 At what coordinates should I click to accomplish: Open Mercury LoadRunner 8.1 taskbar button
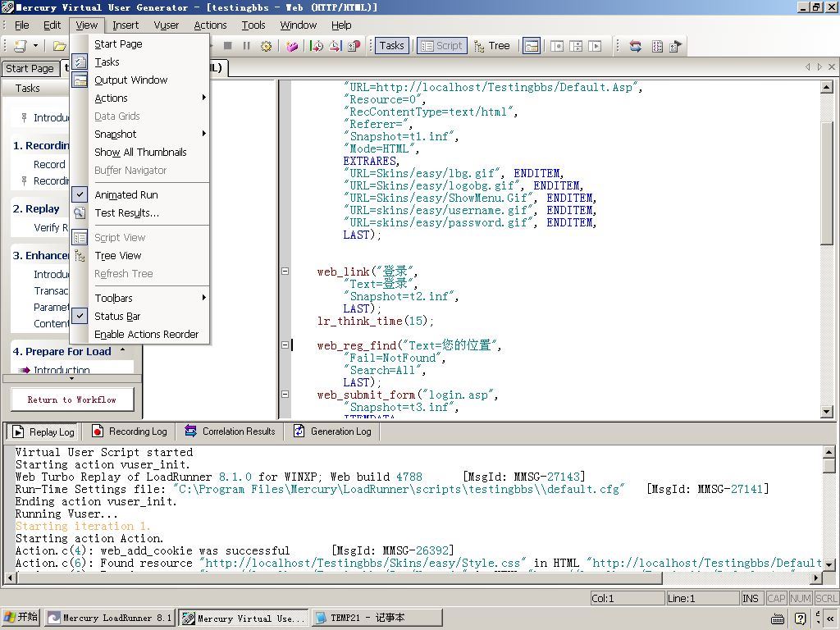110,618
